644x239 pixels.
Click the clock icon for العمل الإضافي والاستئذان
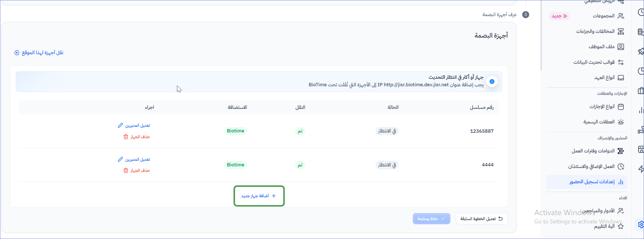621,166
